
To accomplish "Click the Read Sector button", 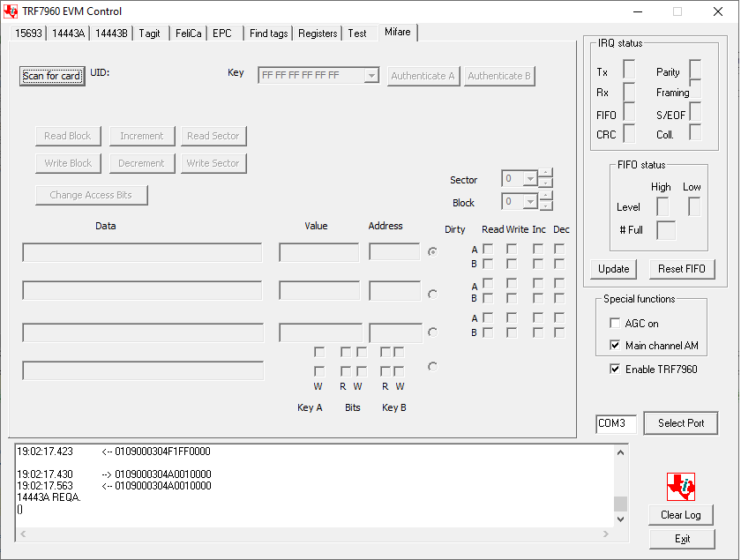I will coord(213,136).
